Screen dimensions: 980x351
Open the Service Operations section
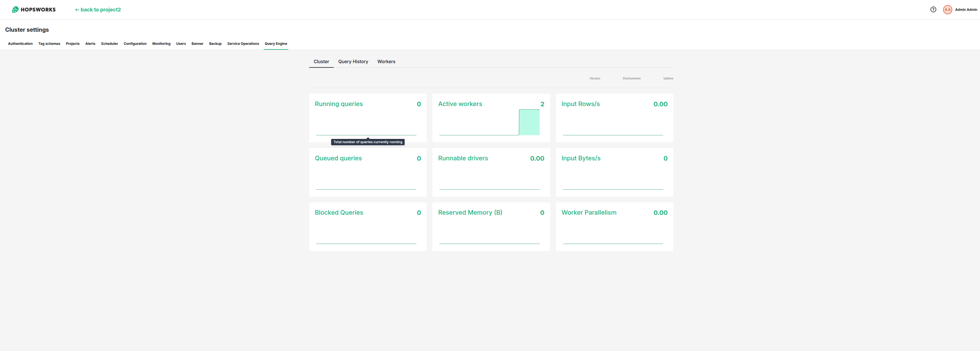243,44
